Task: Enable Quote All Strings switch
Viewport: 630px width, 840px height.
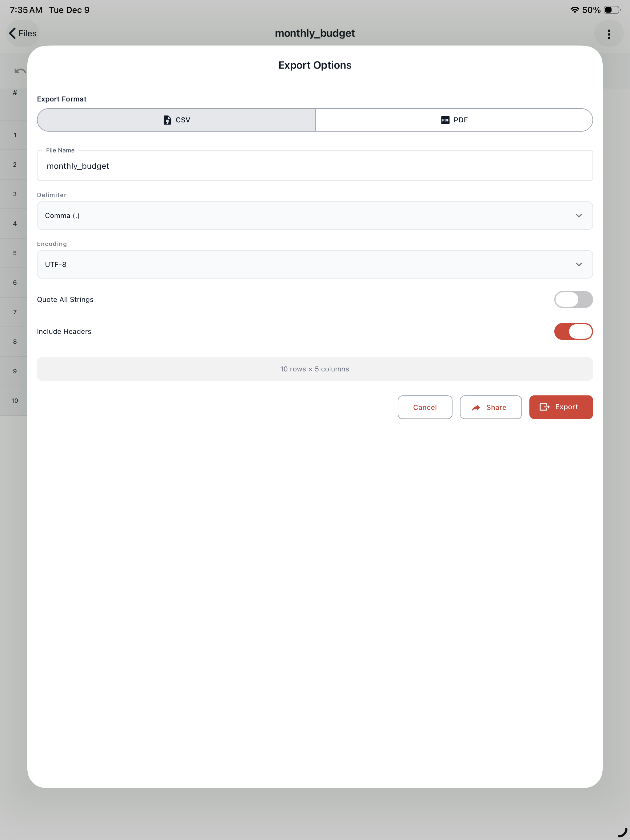Action: point(573,299)
